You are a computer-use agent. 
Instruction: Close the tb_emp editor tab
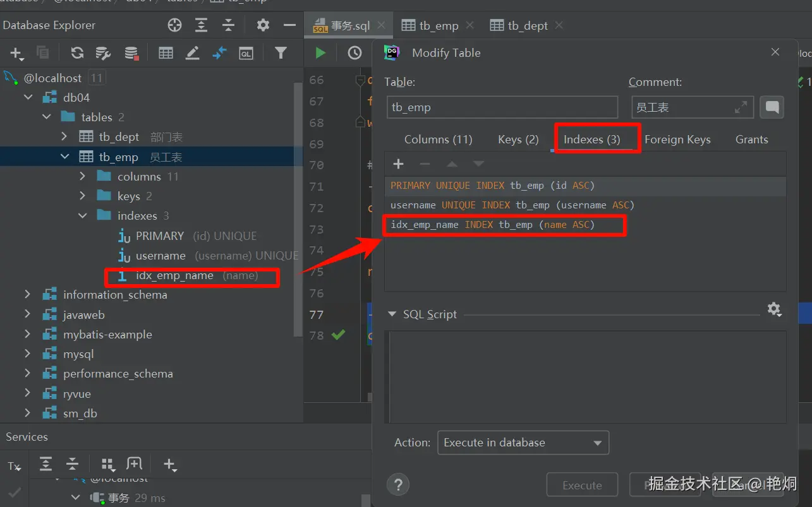pos(470,25)
